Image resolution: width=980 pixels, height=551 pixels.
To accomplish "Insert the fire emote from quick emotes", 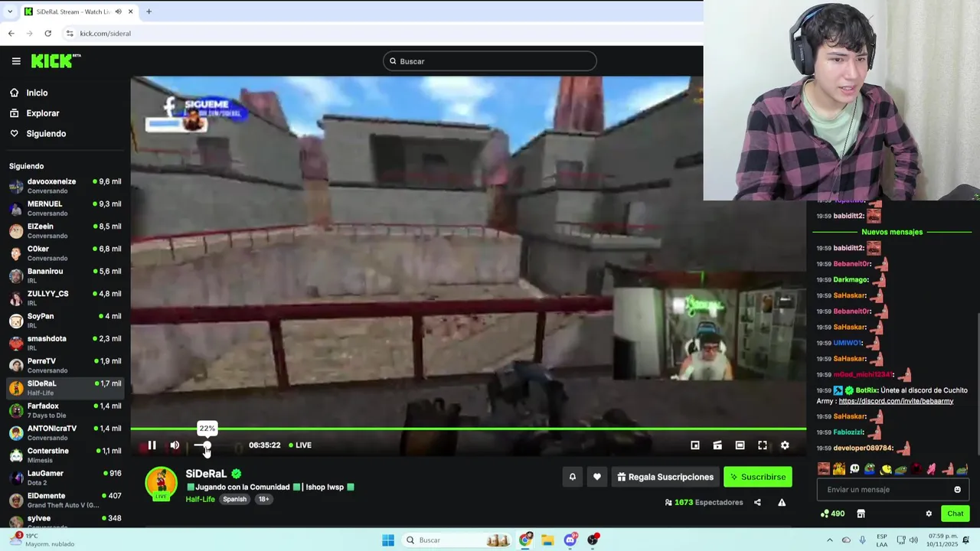I will click(x=839, y=469).
